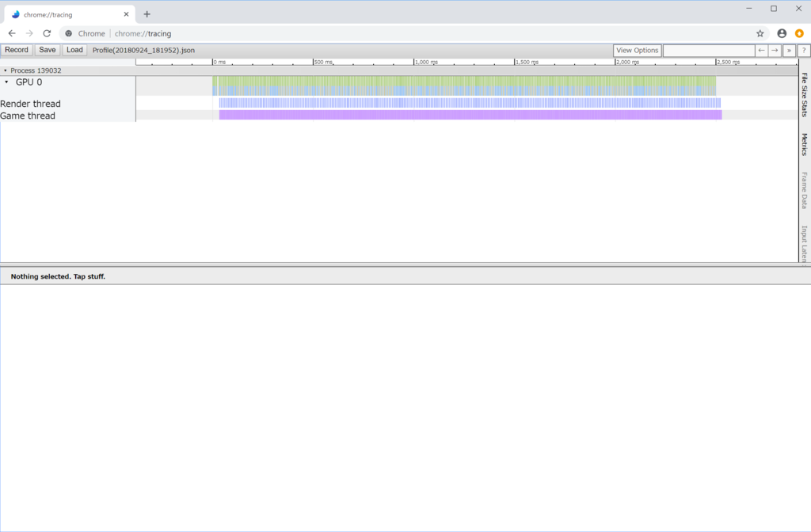811x532 pixels.
Task: Click the Record button
Action: tap(17, 50)
